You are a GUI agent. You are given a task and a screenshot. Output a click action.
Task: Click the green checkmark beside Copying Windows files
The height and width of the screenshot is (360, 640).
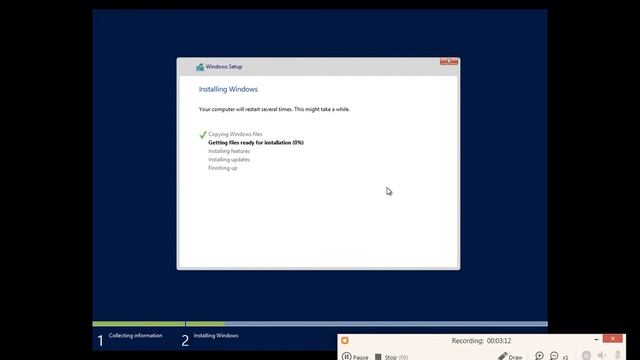click(203, 134)
